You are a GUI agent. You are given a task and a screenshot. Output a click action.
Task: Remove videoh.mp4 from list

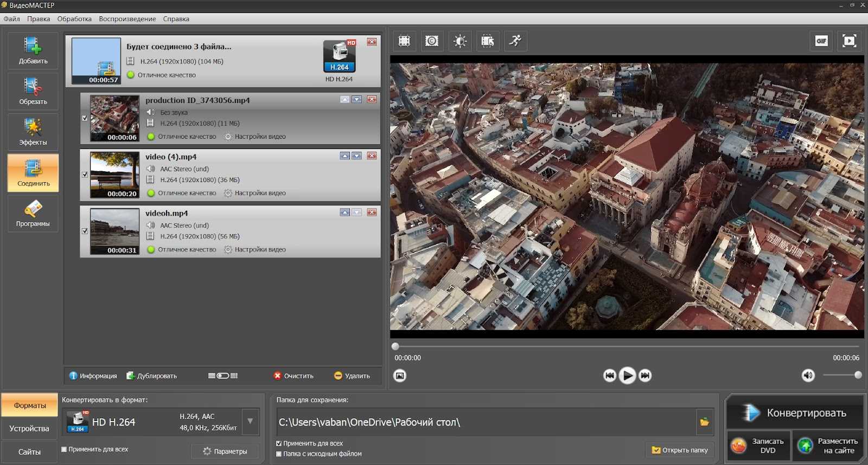[x=372, y=212]
